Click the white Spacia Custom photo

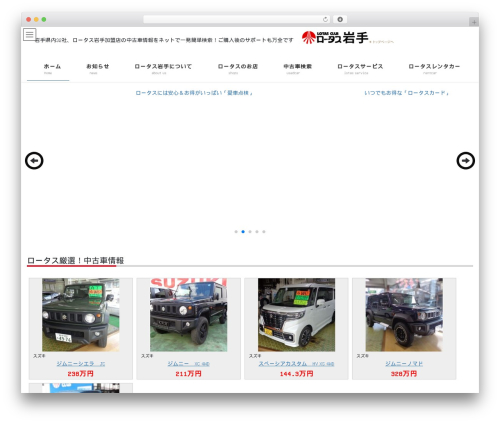click(296, 315)
